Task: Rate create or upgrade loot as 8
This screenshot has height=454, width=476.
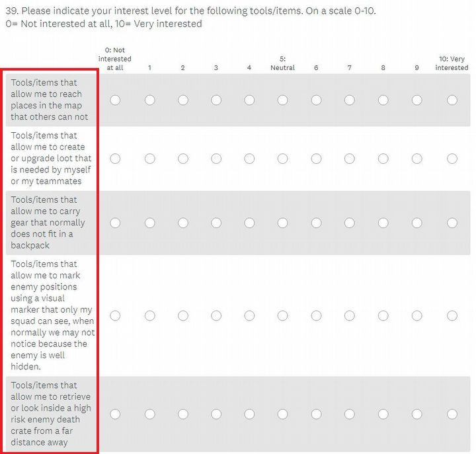Action: pyautogui.click(x=383, y=159)
